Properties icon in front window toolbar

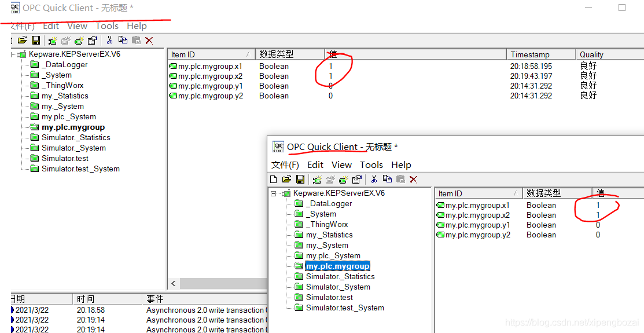357,180
